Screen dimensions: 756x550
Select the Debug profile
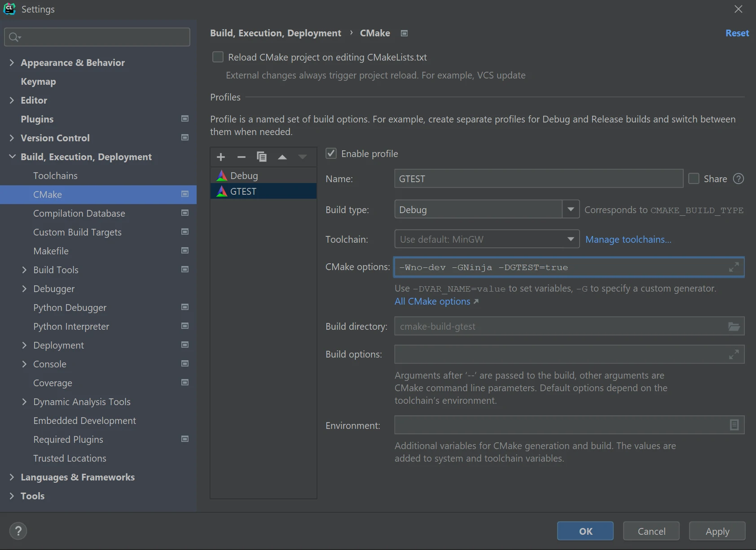264,175
